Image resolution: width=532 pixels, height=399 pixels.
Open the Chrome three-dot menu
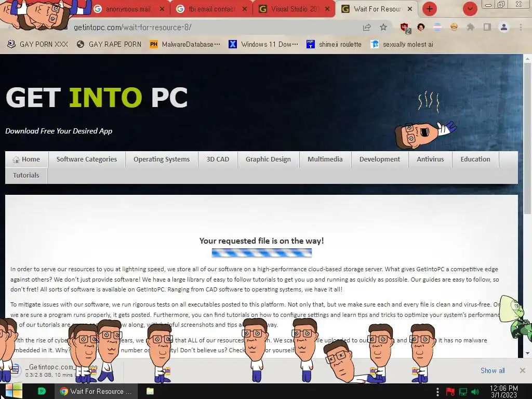pyautogui.click(x=521, y=27)
